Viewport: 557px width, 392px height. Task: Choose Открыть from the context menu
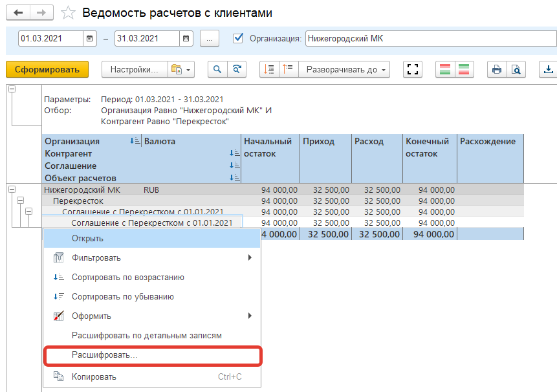[87, 238]
